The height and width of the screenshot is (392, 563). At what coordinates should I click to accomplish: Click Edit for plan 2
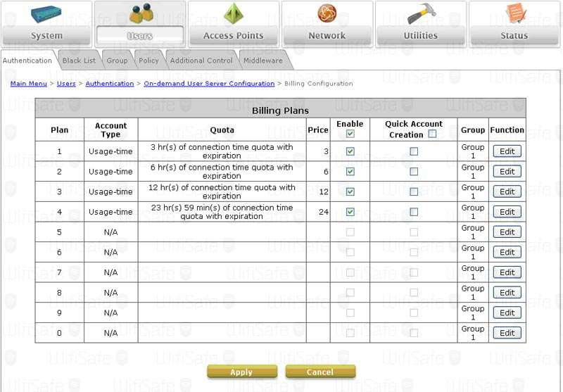[507, 172]
